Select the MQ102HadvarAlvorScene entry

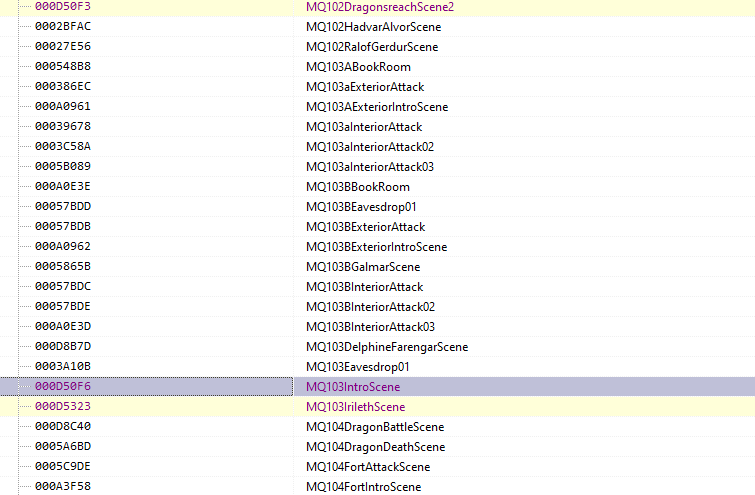click(x=374, y=27)
